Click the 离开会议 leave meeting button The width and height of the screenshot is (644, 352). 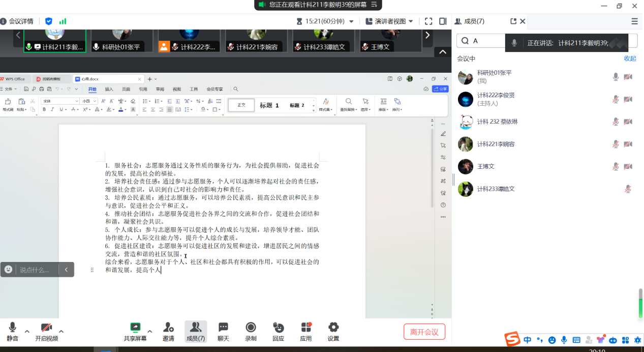[424, 332]
